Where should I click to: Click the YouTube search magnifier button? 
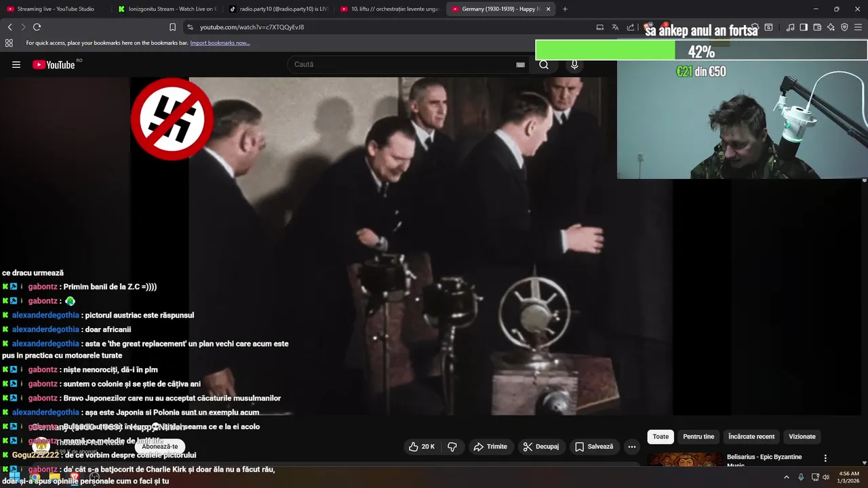pyautogui.click(x=544, y=64)
